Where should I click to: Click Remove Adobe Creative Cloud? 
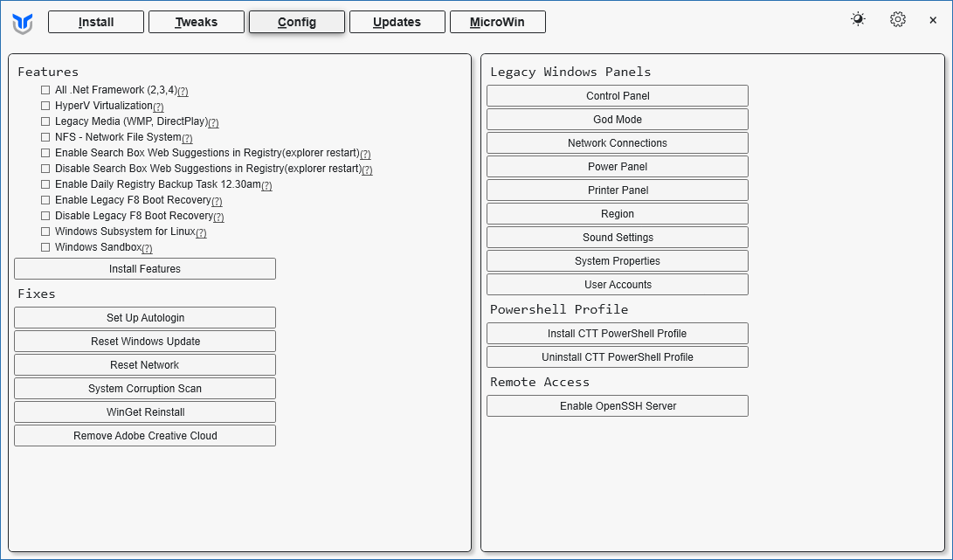pyautogui.click(x=145, y=436)
